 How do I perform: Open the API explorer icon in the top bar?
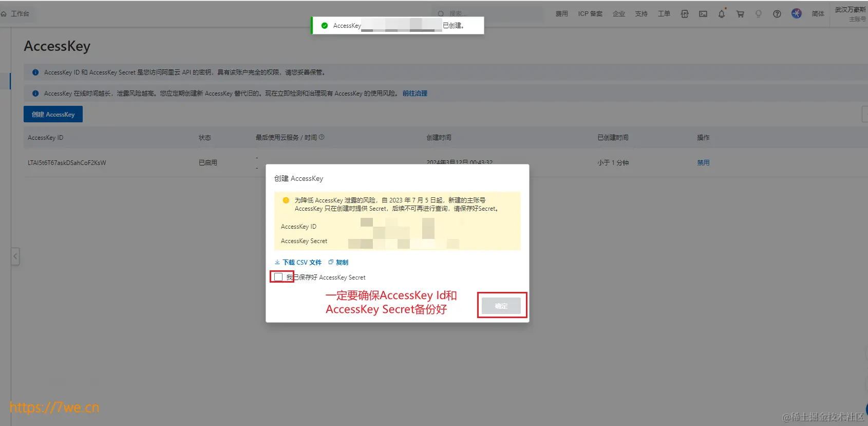[x=685, y=14]
